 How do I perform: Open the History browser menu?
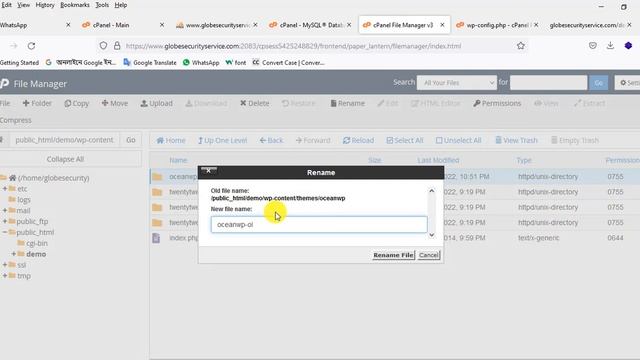45,5
